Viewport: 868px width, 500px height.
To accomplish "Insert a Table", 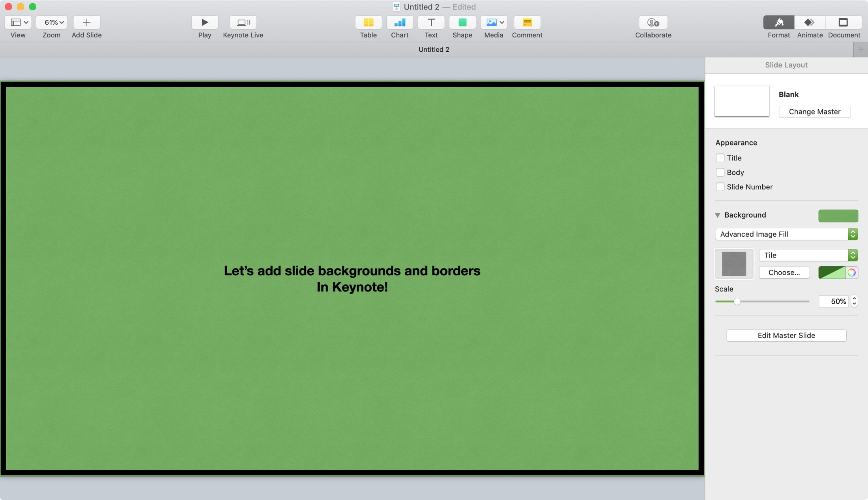I will (369, 22).
